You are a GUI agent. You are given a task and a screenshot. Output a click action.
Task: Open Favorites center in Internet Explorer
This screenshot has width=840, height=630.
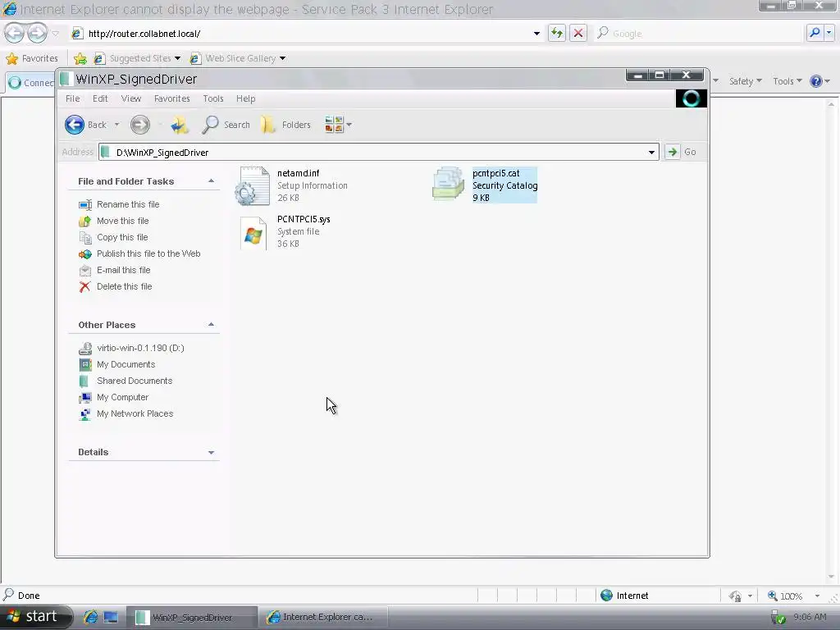[32, 58]
